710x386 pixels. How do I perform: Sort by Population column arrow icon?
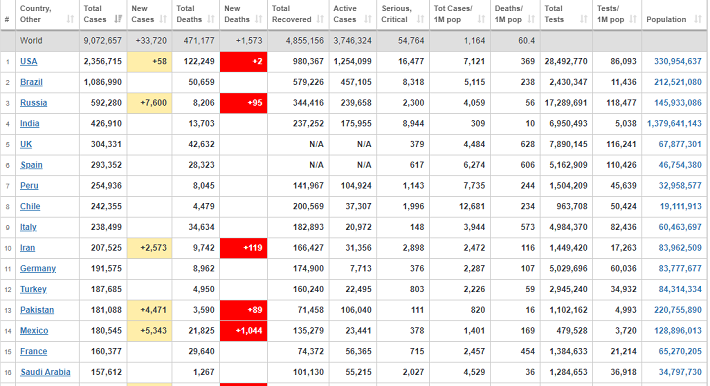(698, 19)
